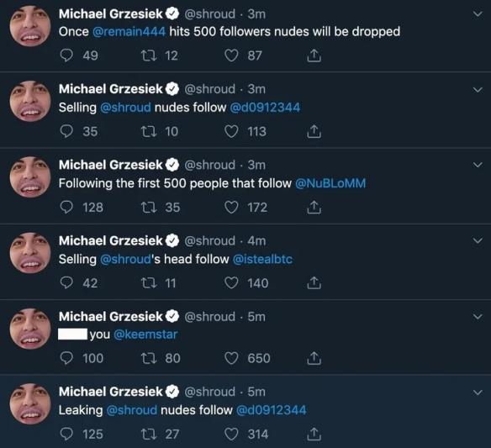Share the tweet mentioning @istealbtc
This screenshot has width=491, height=448.
click(x=314, y=282)
